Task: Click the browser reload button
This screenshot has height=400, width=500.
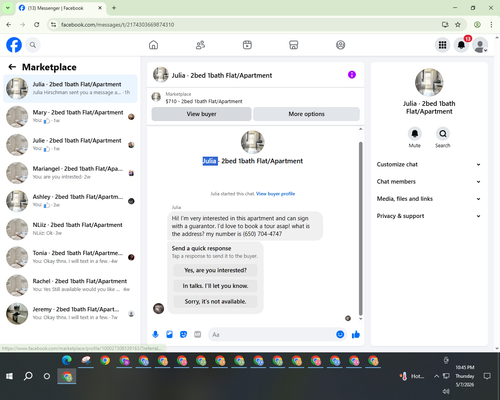Action: [x=37, y=24]
